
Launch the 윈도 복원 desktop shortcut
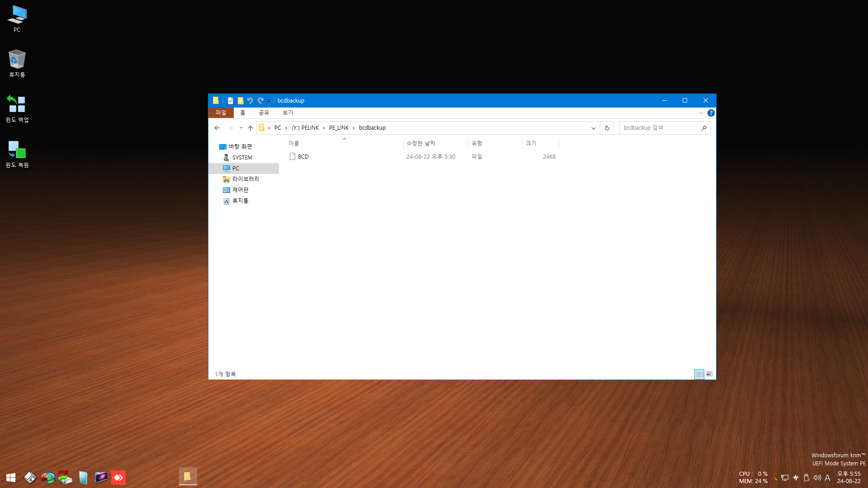pos(17,154)
